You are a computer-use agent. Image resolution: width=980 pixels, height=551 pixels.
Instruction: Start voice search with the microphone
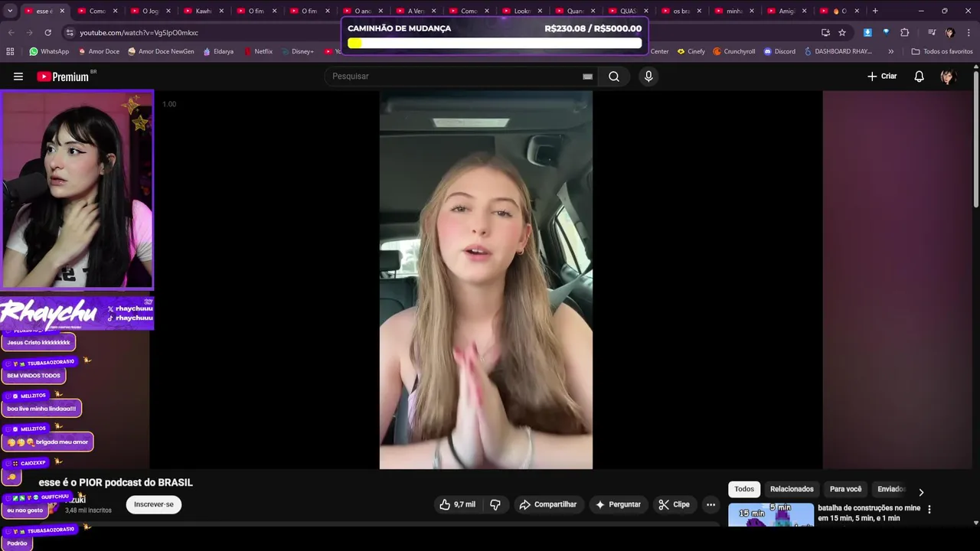point(648,77)
